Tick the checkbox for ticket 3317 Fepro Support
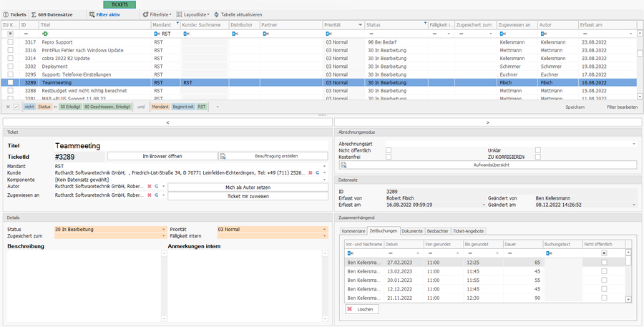Viewport: 644px width, 327px height. pyautogui.click(x=10, y=42)
